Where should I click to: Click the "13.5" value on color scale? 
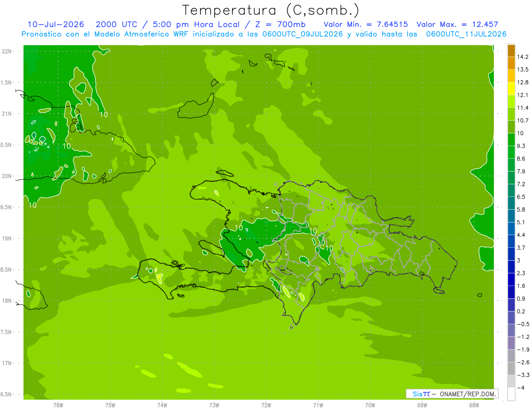[x=523, y=70]
